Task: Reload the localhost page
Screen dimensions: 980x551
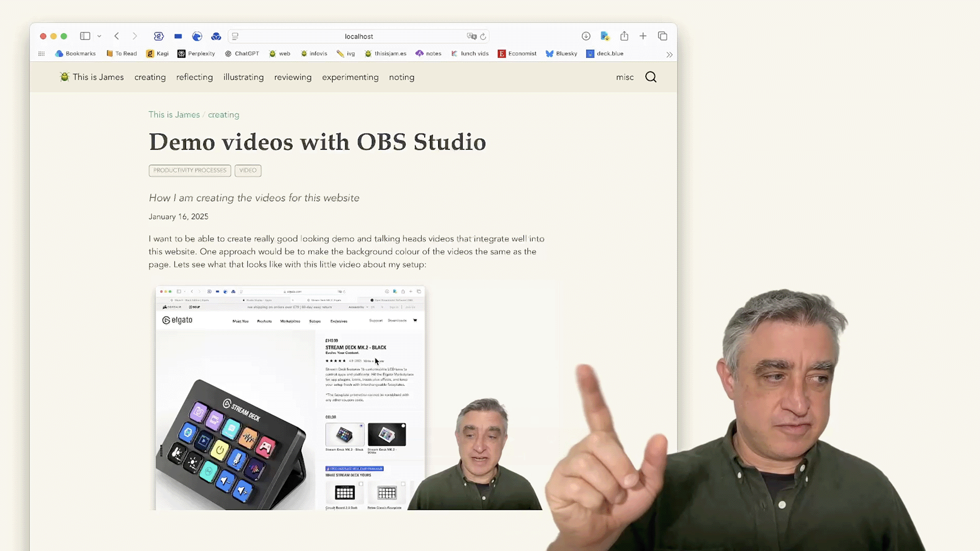Action: (x=483, y=36)
